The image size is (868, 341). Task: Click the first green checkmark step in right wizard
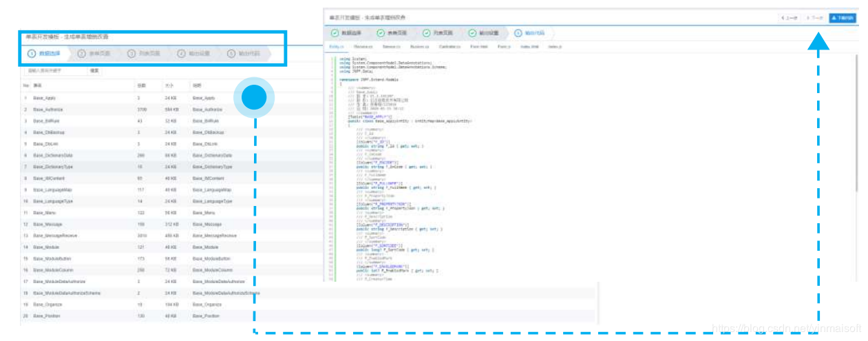[x=335, y=32]
